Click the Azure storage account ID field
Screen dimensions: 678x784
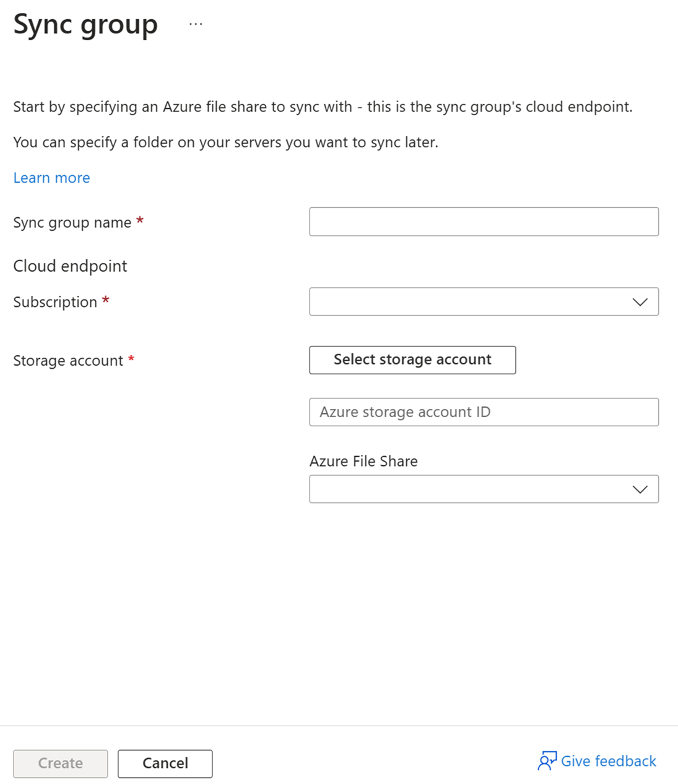pyautogui.click(x=483, y=412)
